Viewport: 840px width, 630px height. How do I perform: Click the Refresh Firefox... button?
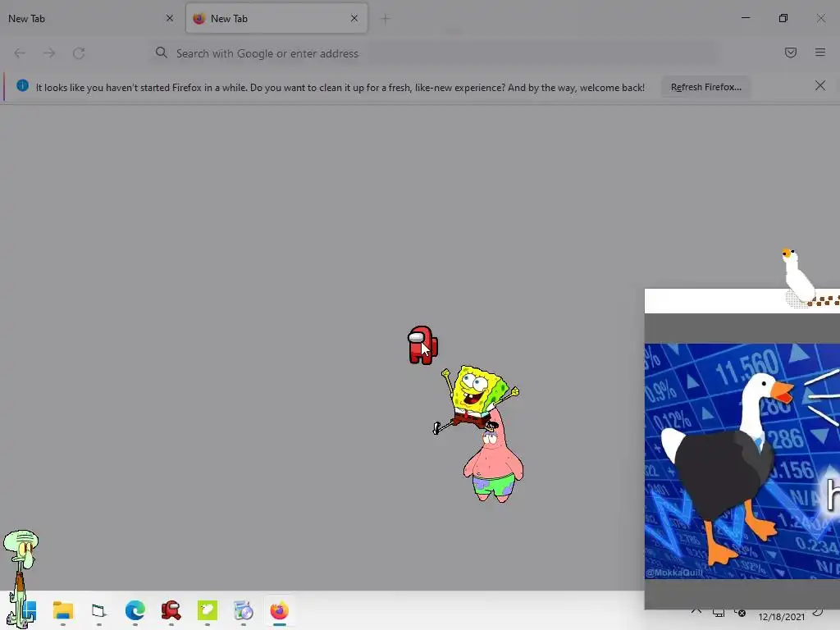click(x=706, y=87)
